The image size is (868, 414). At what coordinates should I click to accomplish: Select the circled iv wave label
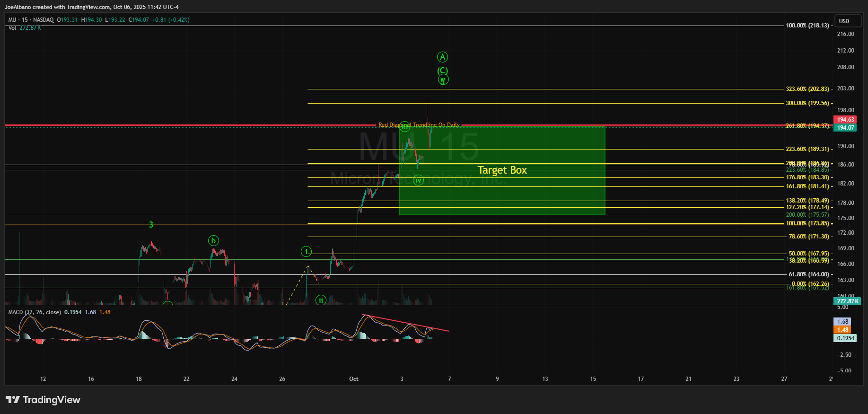(418, 180)
